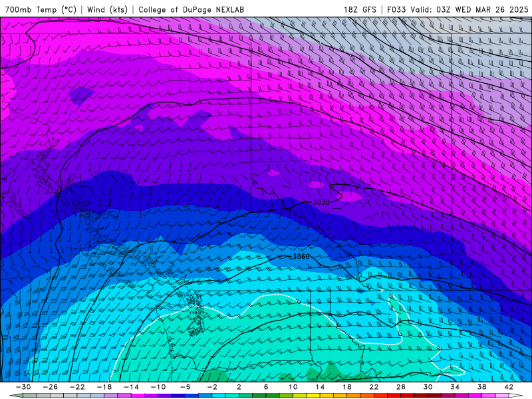532x399 pixels.
Task: Click the 42 colorbar tick label
Action: click(508, 387)
